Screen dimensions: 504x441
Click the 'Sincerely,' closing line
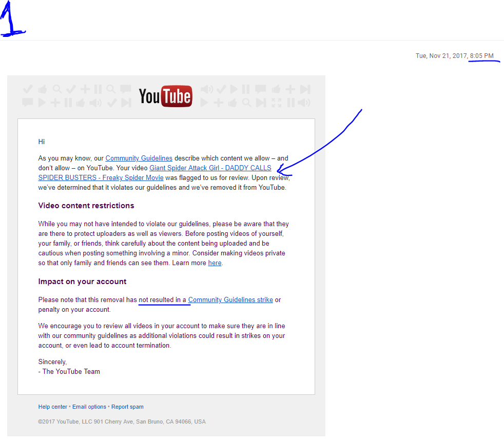[52, 362]
